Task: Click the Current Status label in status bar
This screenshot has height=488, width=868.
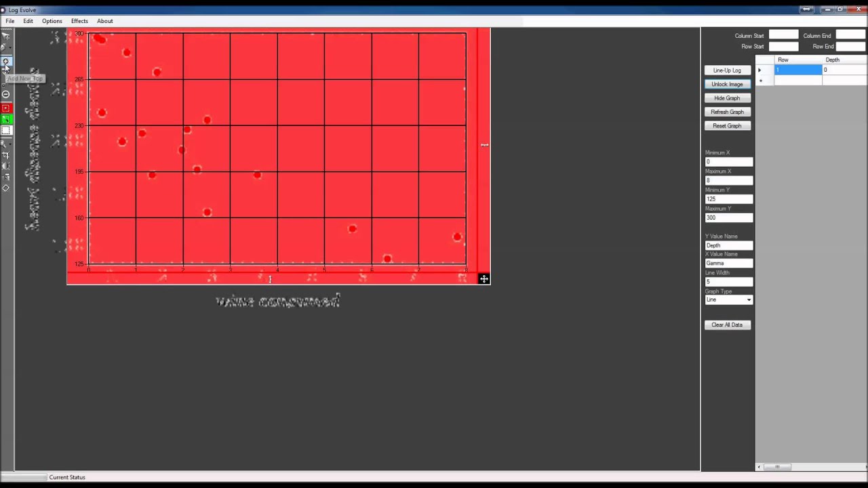Action: pos(67,477)
